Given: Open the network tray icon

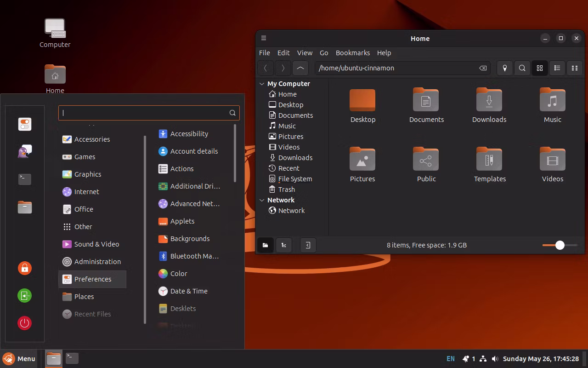Looking at the screenshot, I should [484, 359].
